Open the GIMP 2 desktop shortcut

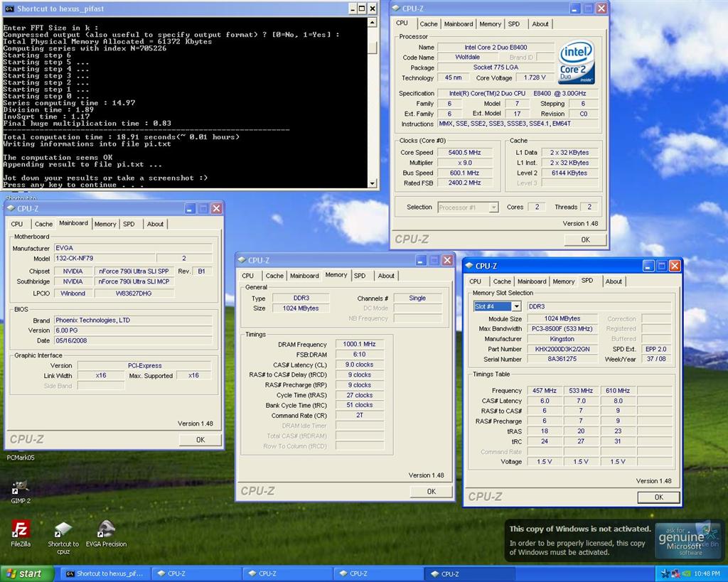tap(21, 492)
